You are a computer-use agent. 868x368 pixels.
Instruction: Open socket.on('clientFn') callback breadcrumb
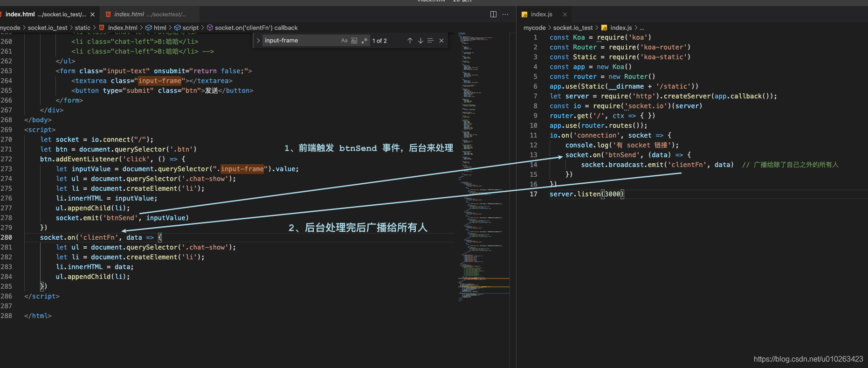(x=256, y=28)
